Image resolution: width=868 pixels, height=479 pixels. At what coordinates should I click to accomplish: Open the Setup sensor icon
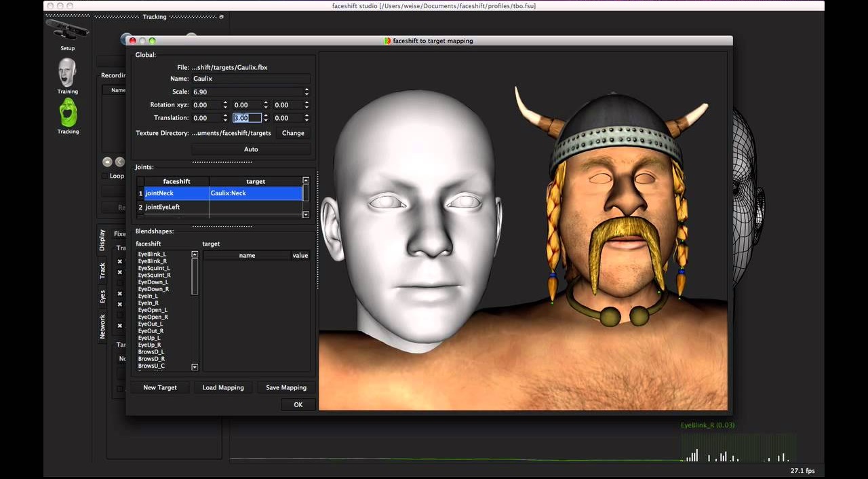(67, 31)
